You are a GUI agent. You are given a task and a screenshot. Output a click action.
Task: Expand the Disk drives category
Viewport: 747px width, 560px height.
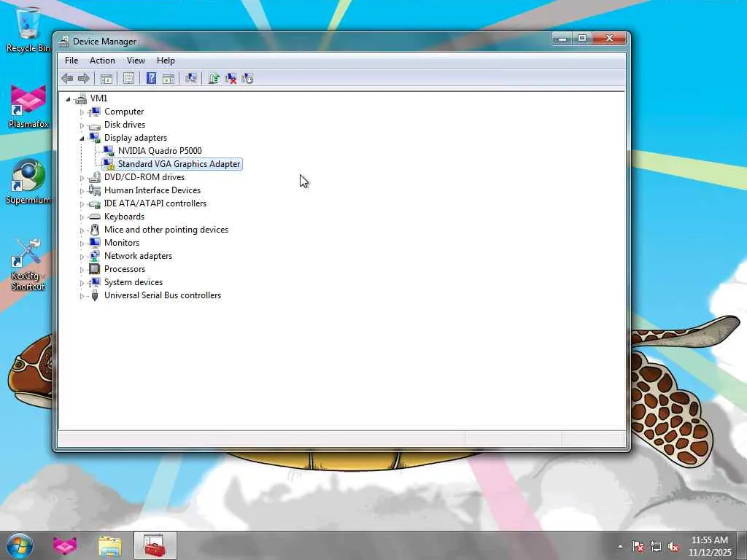coord(82,125)
